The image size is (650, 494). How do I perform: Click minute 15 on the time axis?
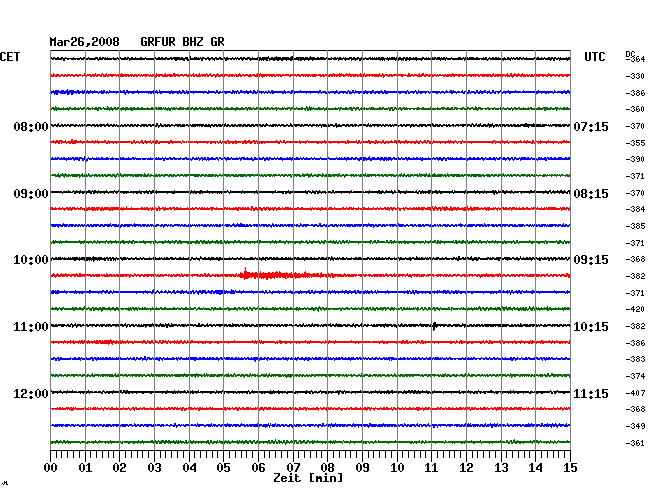570,468
